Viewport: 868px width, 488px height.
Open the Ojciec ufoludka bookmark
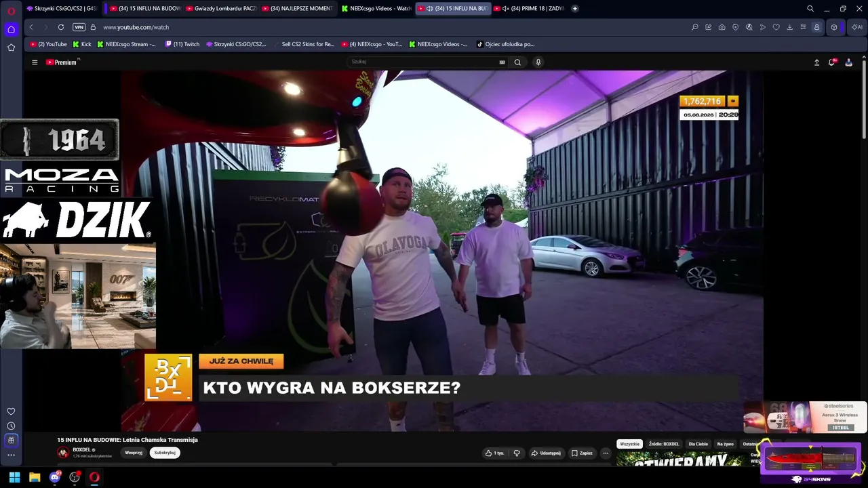click(x=506, y=44)
